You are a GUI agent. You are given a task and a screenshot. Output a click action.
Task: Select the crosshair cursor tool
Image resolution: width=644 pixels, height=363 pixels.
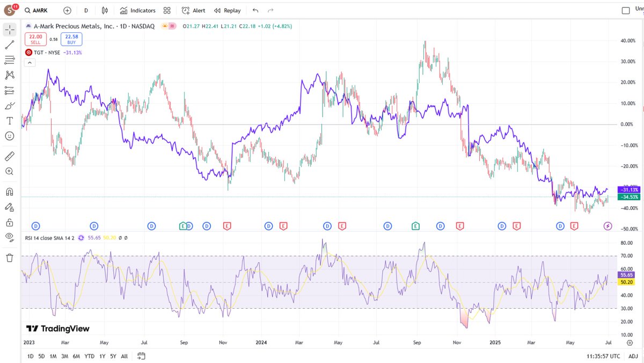point(10,30)
